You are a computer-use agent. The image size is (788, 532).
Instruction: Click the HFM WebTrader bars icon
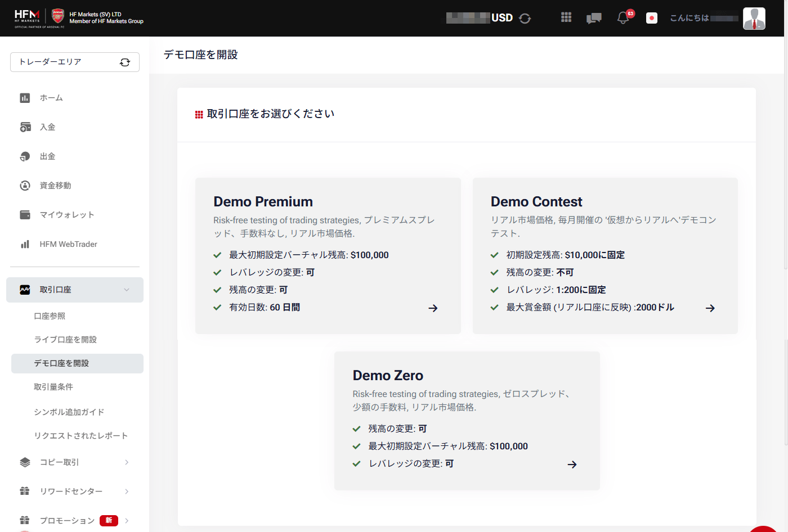click(x=25, y=244)
